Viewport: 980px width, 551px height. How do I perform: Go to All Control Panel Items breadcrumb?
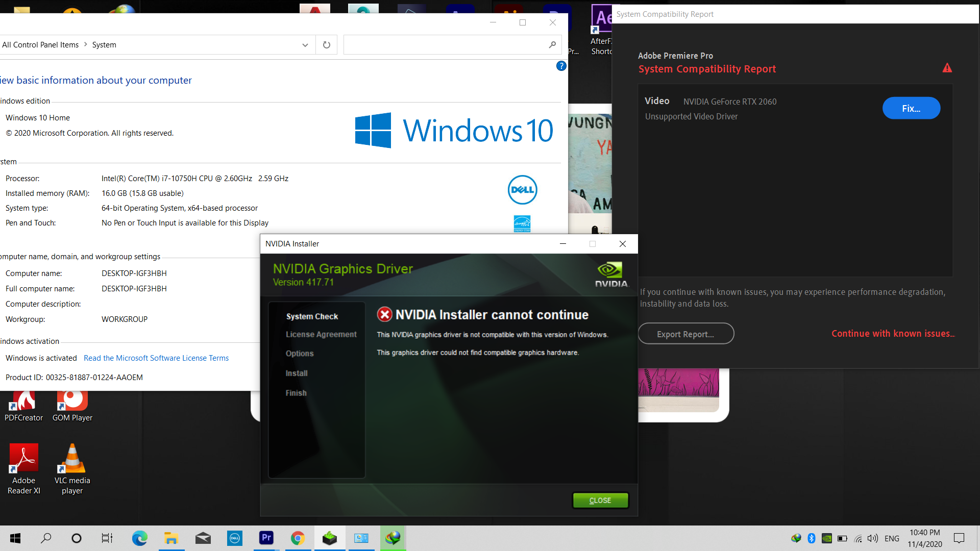[40, 45]
